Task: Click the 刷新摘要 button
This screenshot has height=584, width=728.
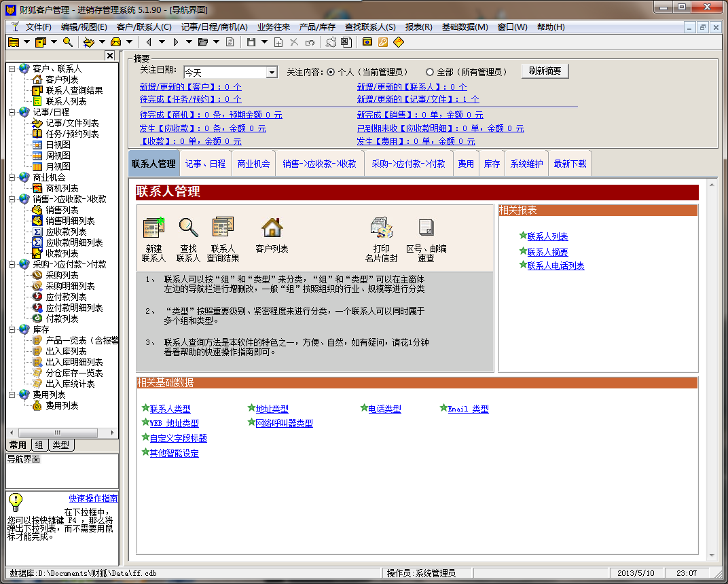Action: [x=545, y=71]
